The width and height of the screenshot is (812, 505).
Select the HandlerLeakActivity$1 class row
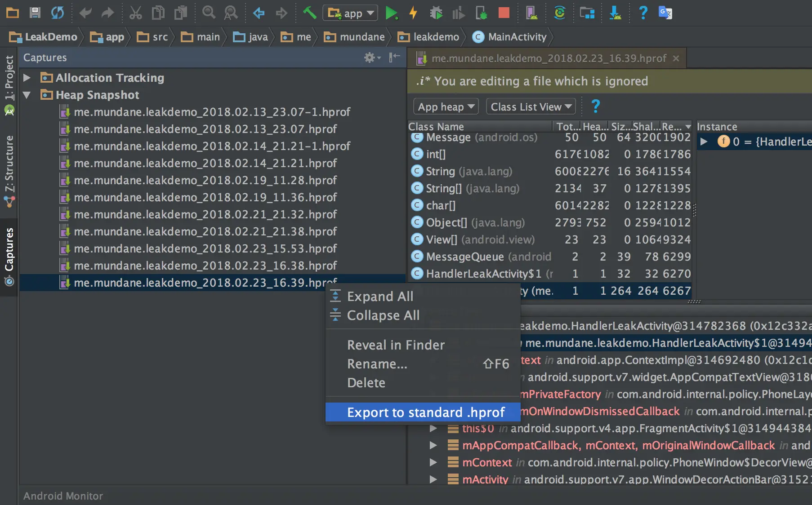(550, 274)
